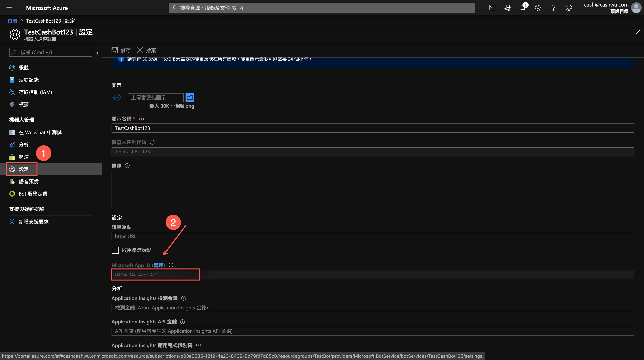
Task: Show info tooltip for 顯示名稱
Action: (x=141, y=119)
